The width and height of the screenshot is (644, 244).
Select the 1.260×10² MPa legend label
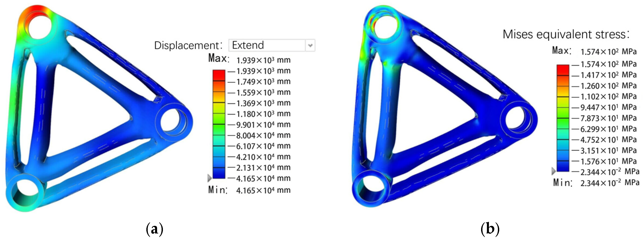coord(608,86)
